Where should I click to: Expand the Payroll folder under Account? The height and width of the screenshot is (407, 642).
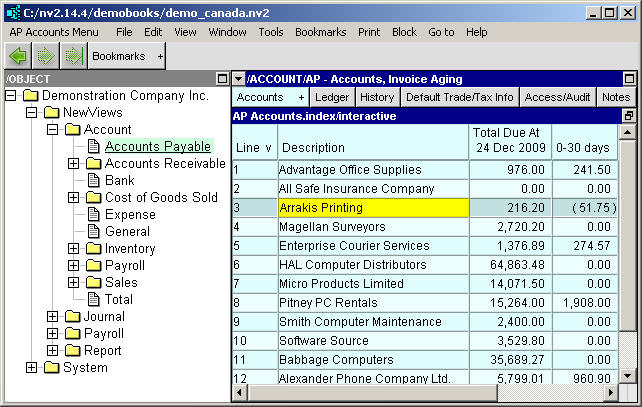click(73, 265)
